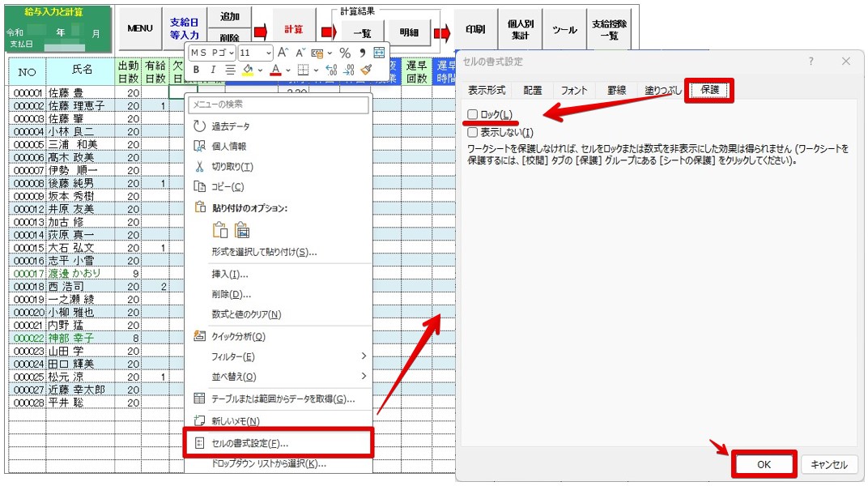Apply italic from the mini toolbar

212,70
